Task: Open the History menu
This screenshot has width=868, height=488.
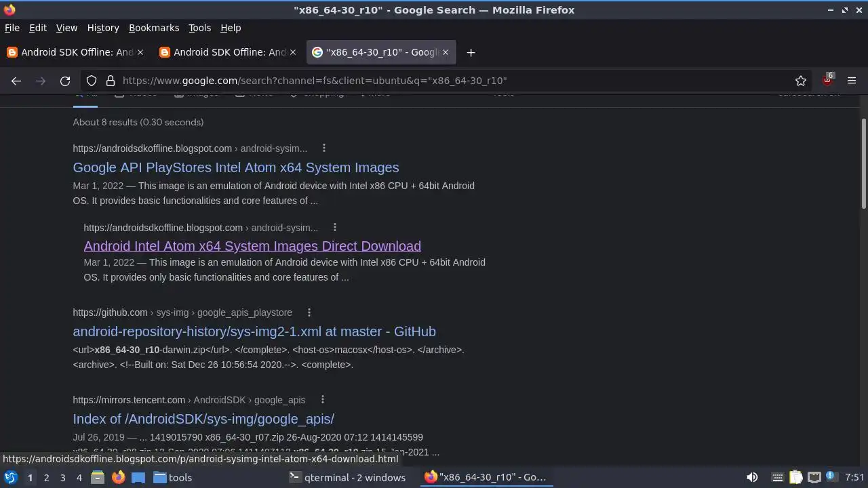Action: (103, 28)
